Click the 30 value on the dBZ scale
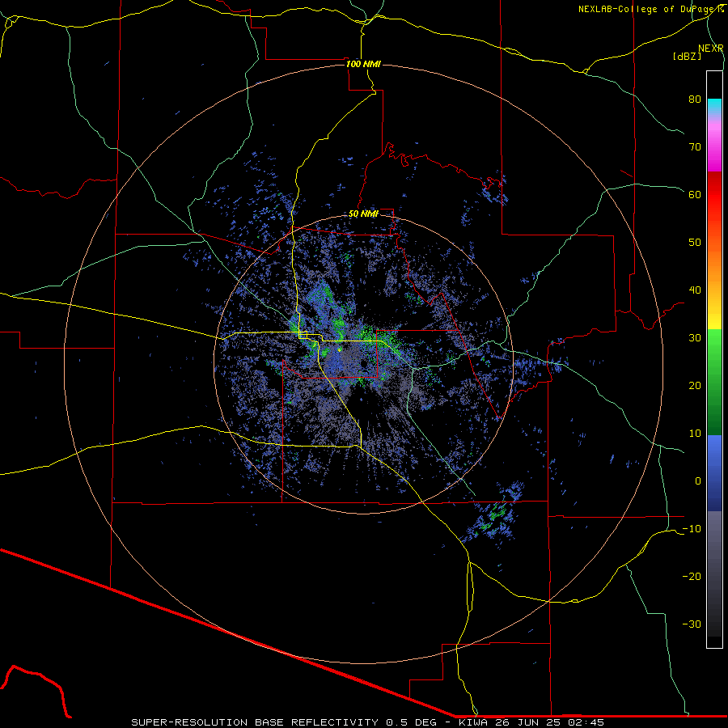Screen dimensions: 728x728 pyautogui.click(x=695, y=338)
